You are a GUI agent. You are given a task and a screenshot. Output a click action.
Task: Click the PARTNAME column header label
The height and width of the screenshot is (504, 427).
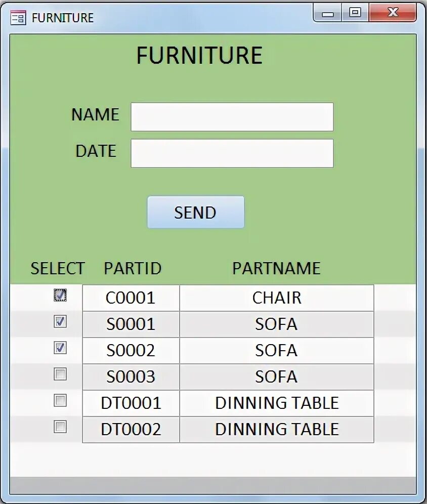coord(276,268)
